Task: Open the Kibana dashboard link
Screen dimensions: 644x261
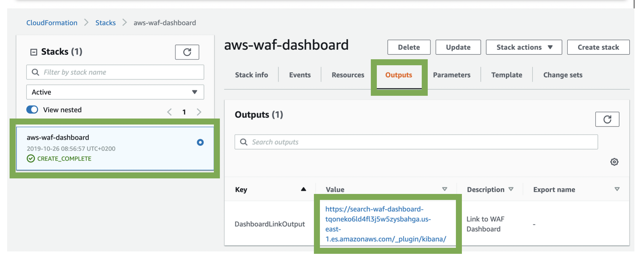Action: click(x=386, y=224)
